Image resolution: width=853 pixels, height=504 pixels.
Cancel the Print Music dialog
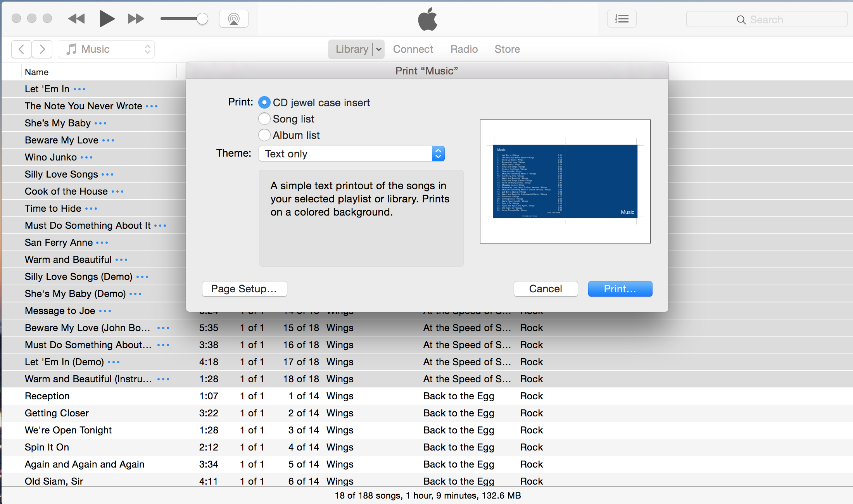tap(546, 289)
